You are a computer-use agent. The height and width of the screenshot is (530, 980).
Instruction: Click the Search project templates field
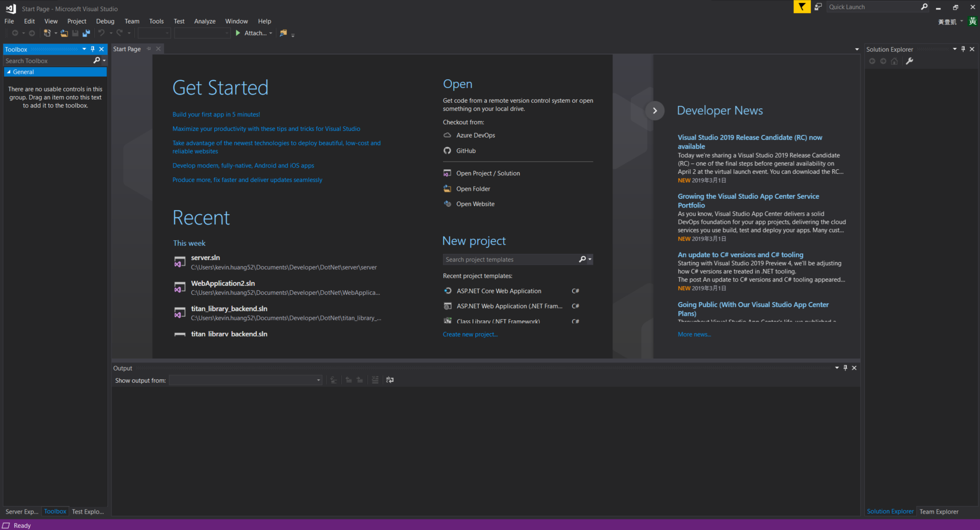tap(510, 260)
